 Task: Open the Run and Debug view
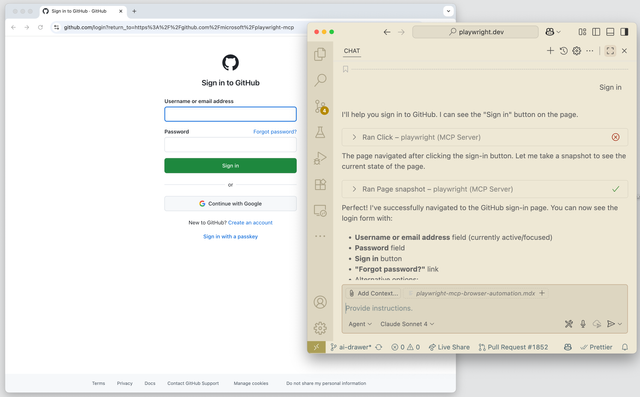click(x=320, y=158)
